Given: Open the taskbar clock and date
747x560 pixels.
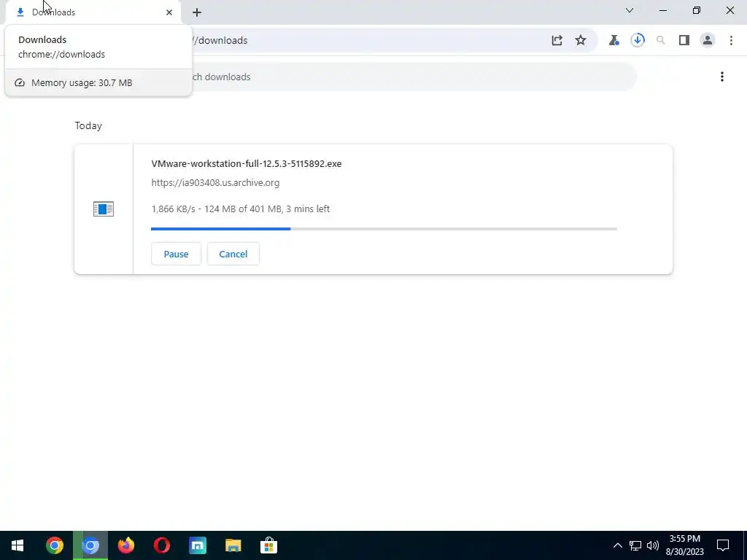Looking at the screenshot, I should pyautogui.click(x=684, y=545).
